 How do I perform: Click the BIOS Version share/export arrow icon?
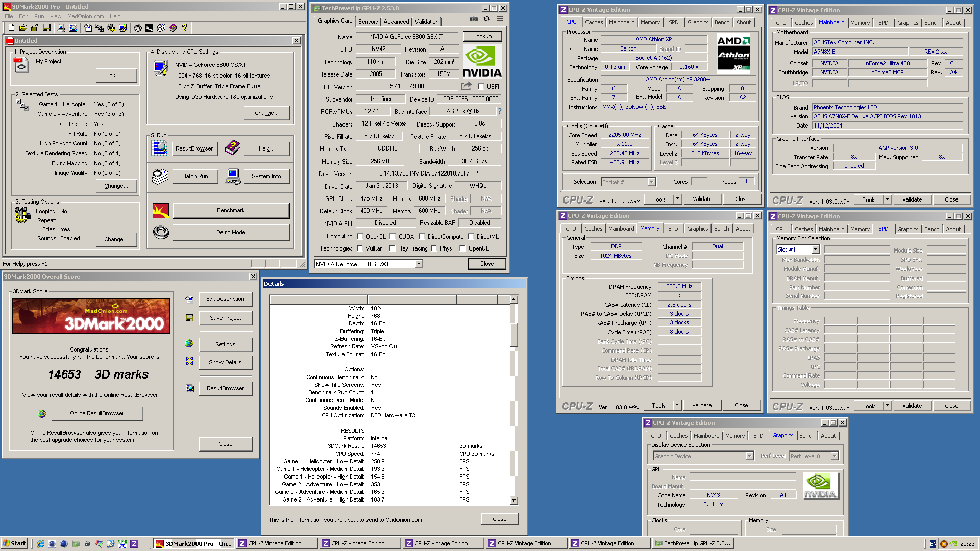(466, 86)
